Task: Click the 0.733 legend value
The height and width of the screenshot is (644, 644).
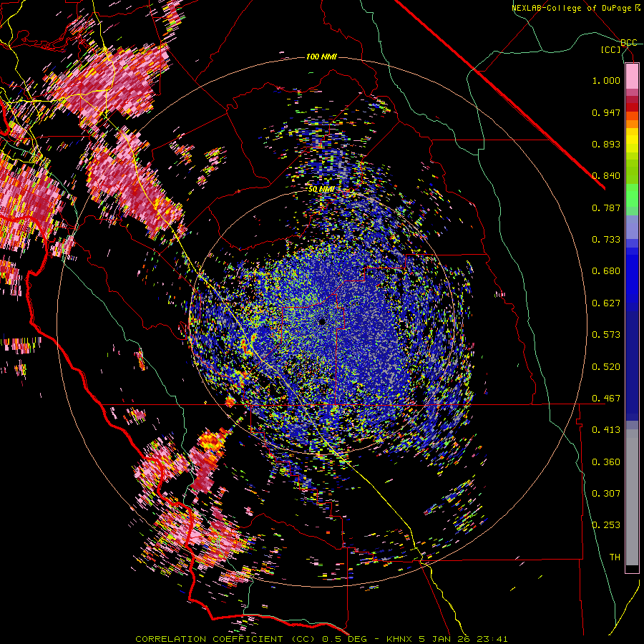Action: tap(606, 240)
